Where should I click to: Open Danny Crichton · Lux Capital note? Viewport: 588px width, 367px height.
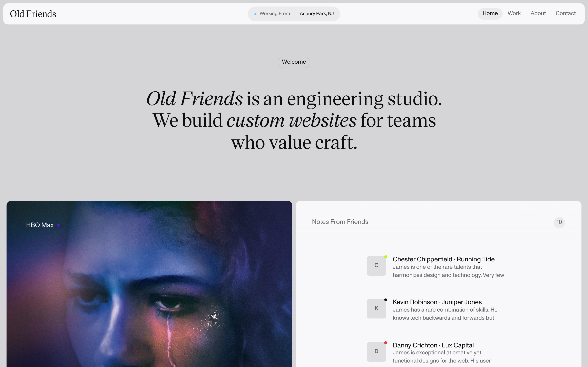click(433, 345)
